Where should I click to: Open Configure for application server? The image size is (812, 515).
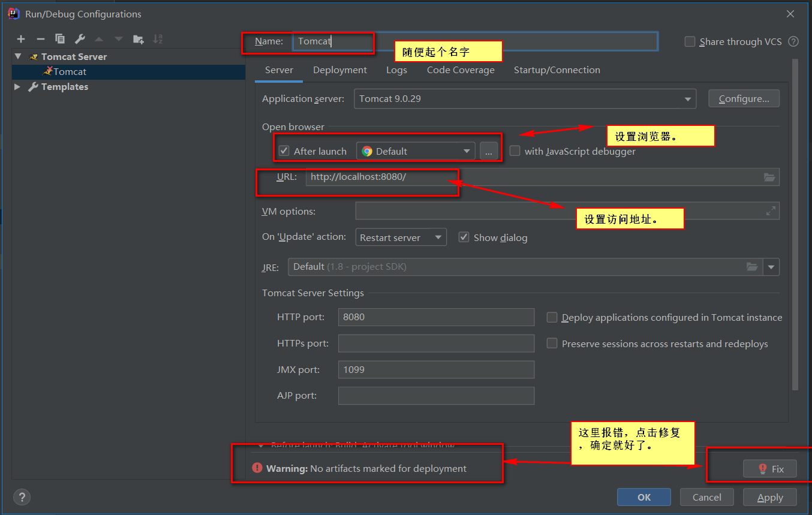pyautogui.click(x=744, y=98)
